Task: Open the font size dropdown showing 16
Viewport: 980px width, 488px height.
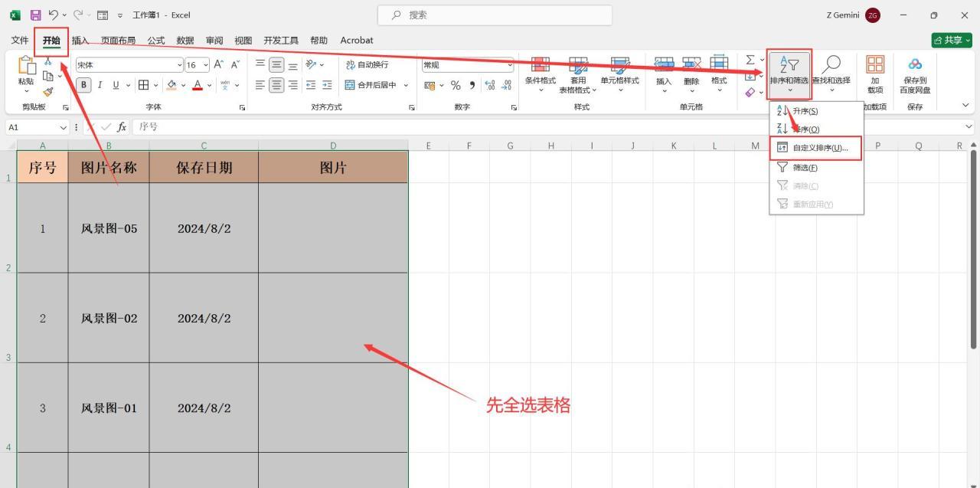Action: [x=205, y=65]
